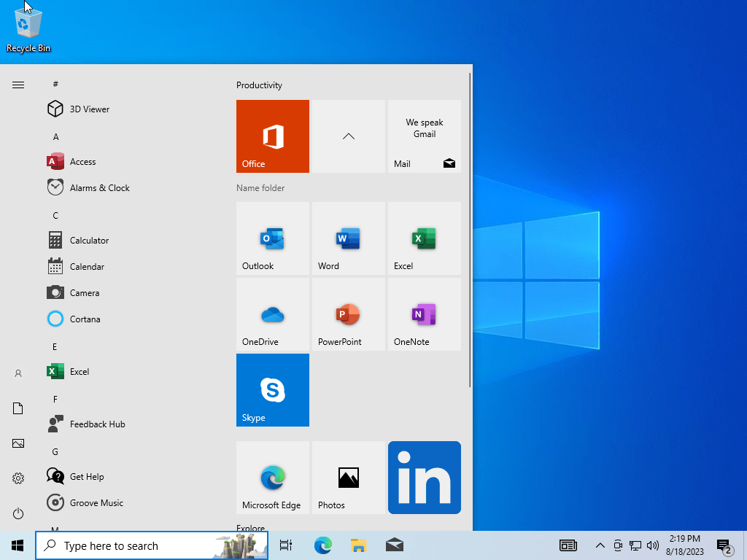Open Calculator from the app list
747x560 pixels.
[89, 241]
